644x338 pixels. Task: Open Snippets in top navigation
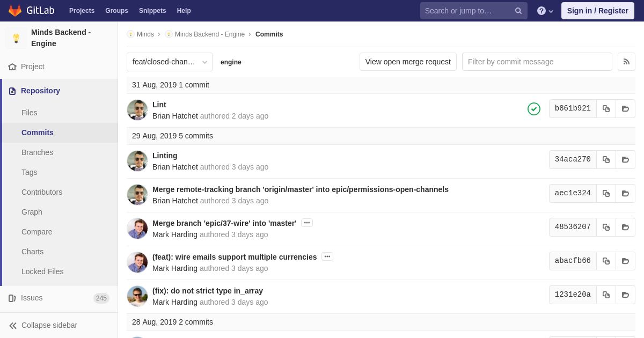click(x=152, y=11)
